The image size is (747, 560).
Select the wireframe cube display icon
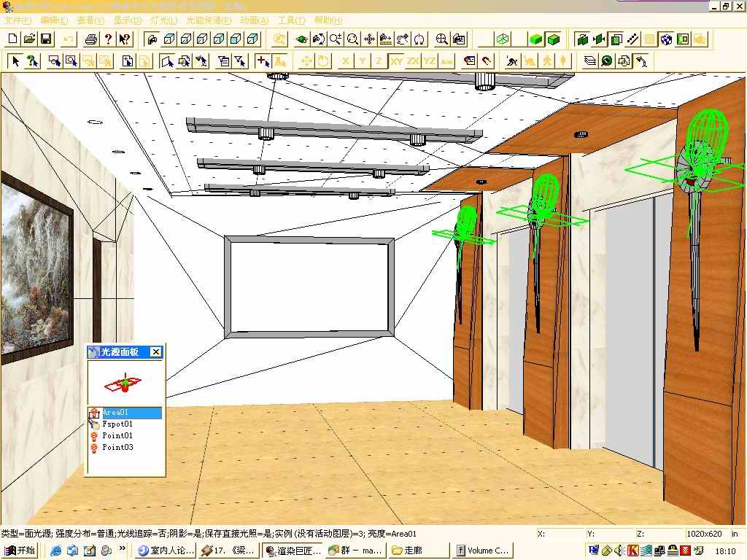503,39
